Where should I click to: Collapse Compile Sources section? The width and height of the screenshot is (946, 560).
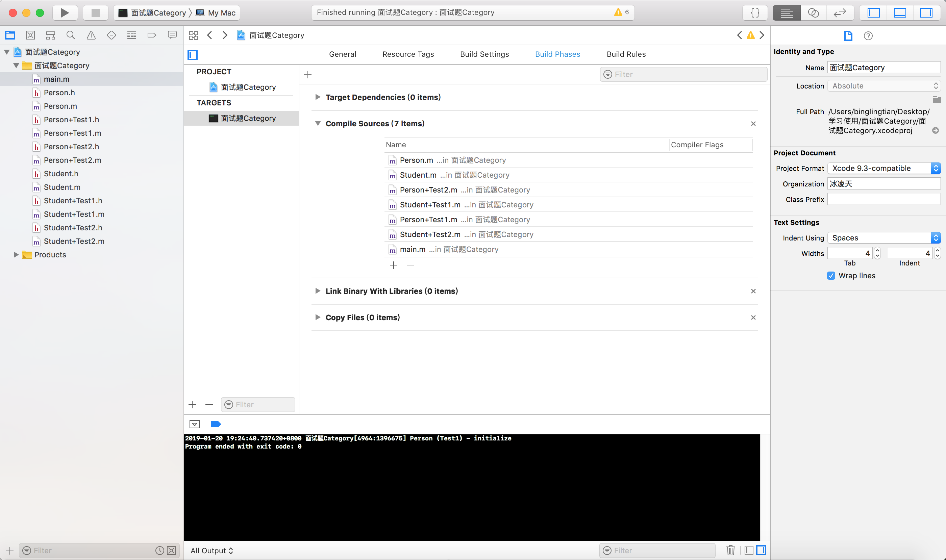coord(318,123)
